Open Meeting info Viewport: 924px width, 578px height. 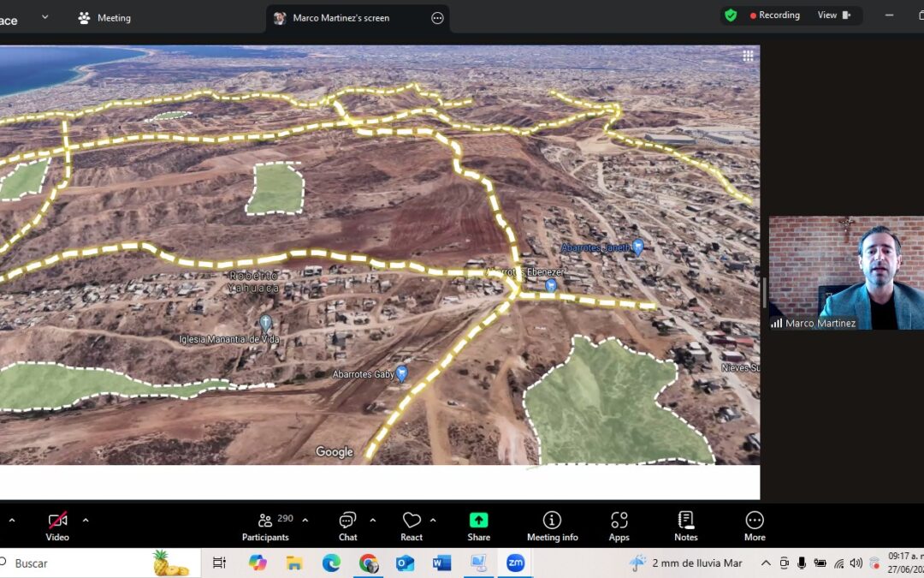pyautogui.click(x=552, y=526)
